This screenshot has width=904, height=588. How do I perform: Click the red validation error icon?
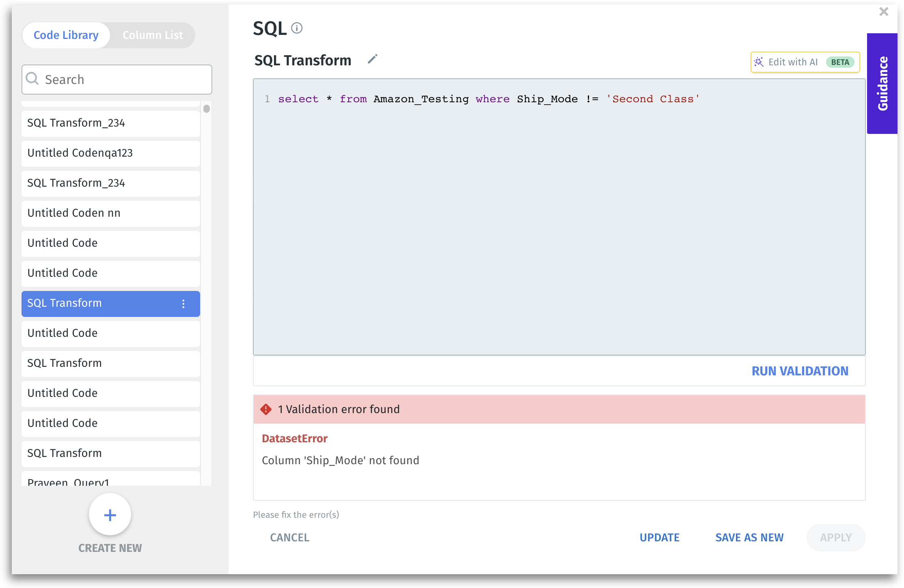coord(266,409)
